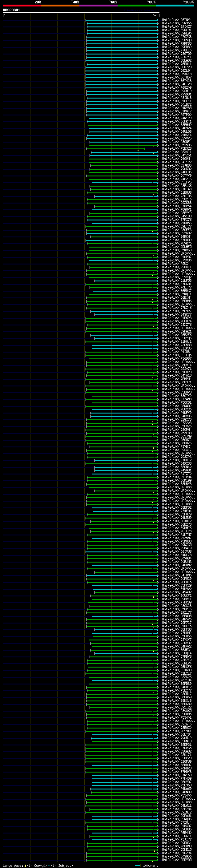Screen dimensions: 197x868
Task: Select hit label UniRef100_Q4Q9M4
Action: [x=176, y=159]
